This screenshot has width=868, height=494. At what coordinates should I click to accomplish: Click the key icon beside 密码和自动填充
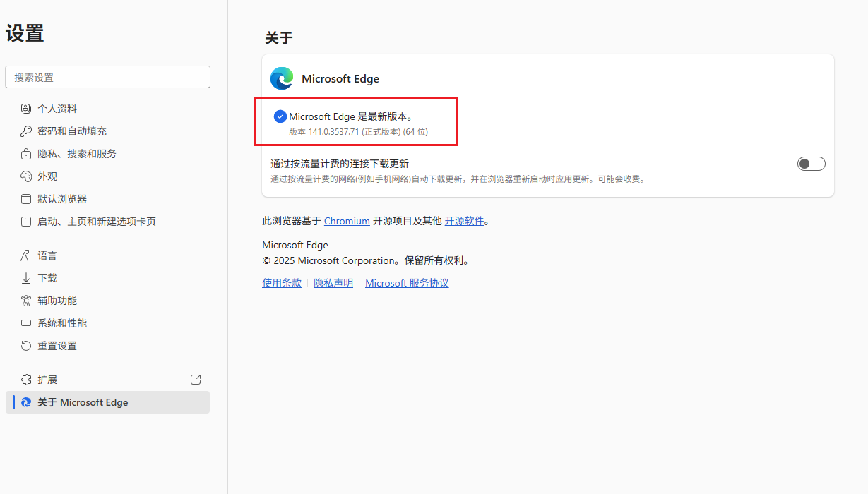pyautogui.click(x=26, y=131)
